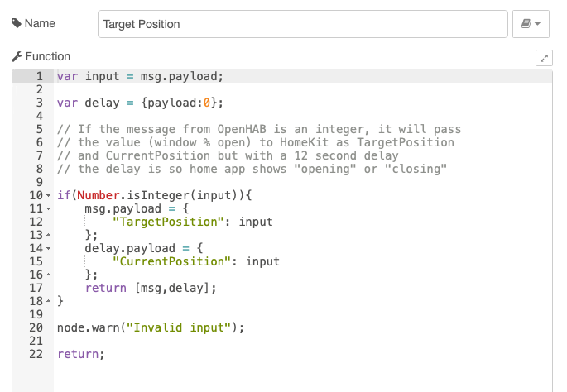The height and width of the screenshot is (392, 567).
Task: Click line number 5 in the gutter
Action: pos(39,129)
